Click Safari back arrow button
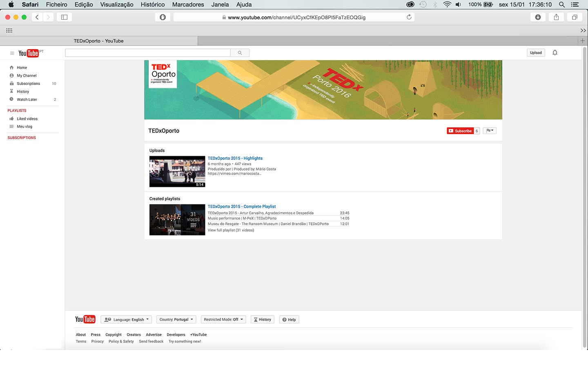 pyautogui.click(x=37, y=17)
